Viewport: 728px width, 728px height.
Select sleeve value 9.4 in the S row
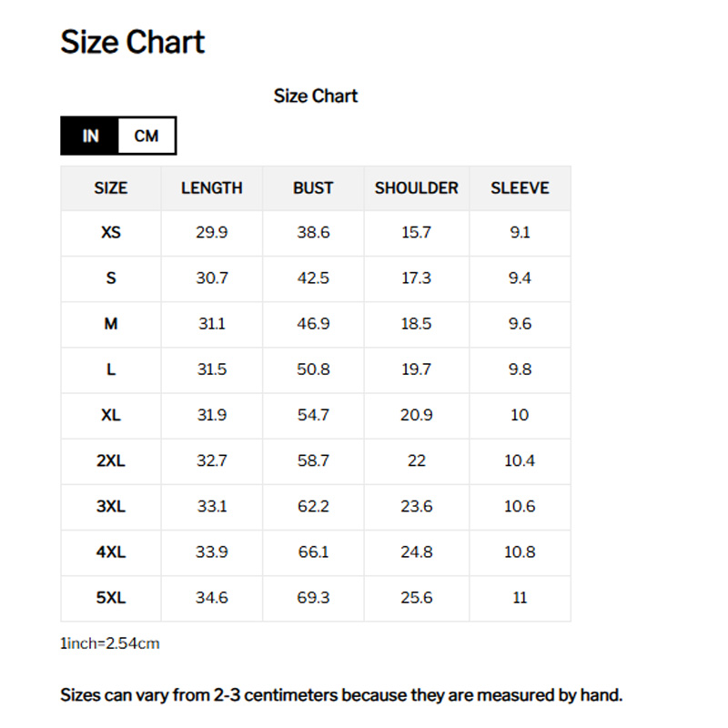click(520, 278)
